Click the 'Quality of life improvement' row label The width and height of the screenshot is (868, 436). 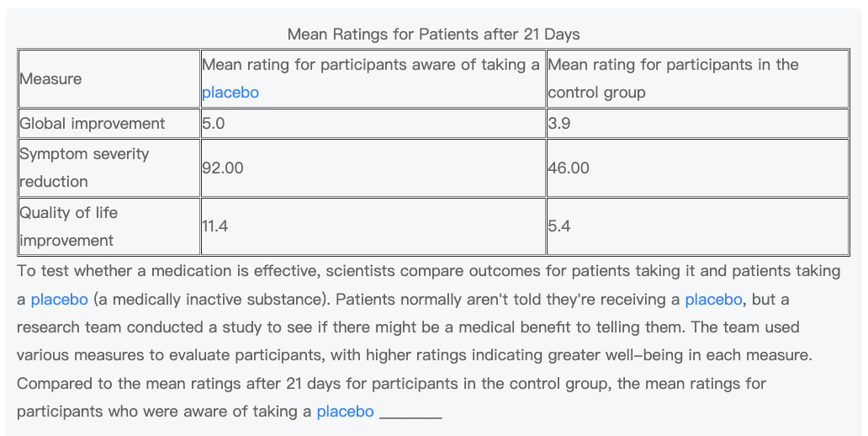pos(69,226)
